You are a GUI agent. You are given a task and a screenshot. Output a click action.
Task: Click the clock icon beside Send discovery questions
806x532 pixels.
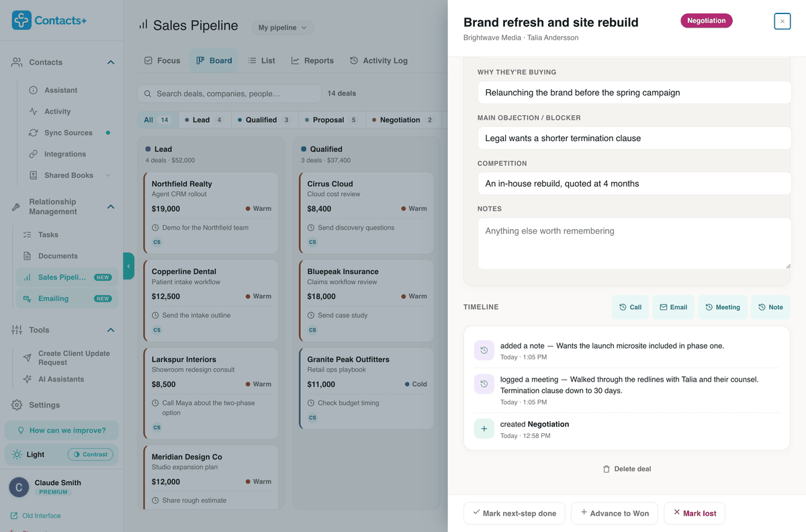click(312, 228)
